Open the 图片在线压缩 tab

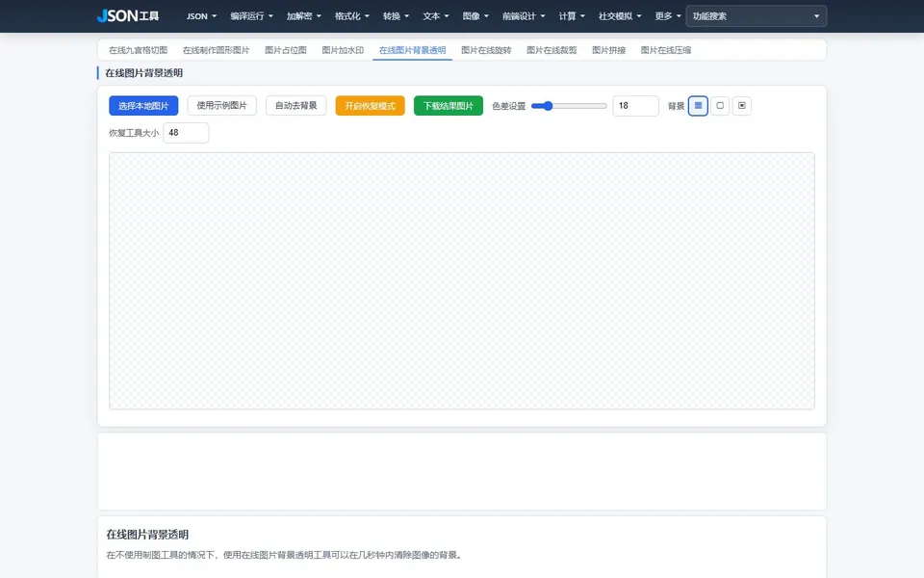click(x=666, y=50)
